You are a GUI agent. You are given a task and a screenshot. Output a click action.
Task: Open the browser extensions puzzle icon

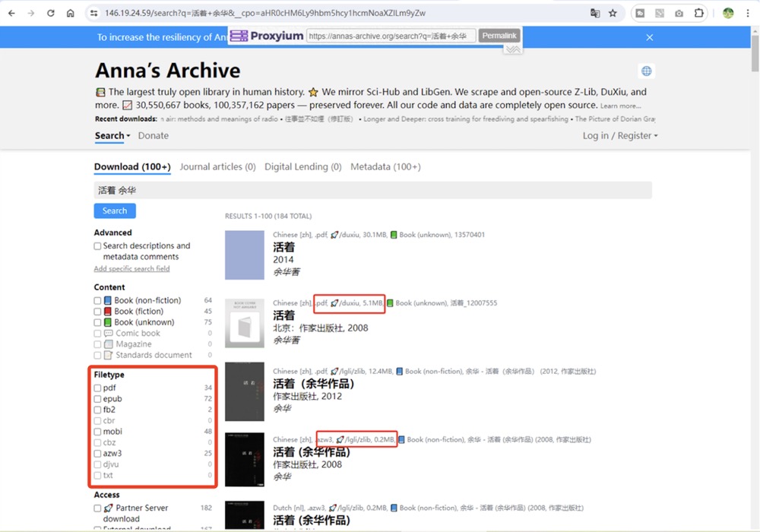click(x=698, y=13)
